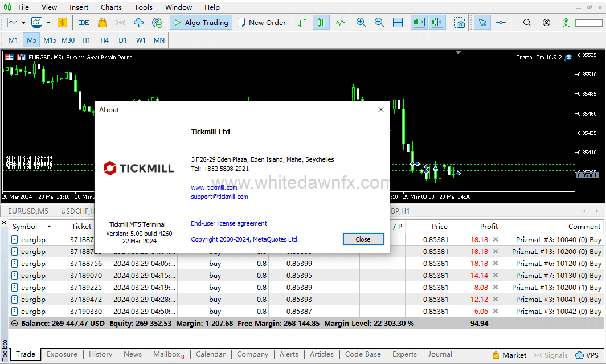Switch to the History tab in Toolbox
Viewport: 606px width, 364px height.
(x=100, y=354)
